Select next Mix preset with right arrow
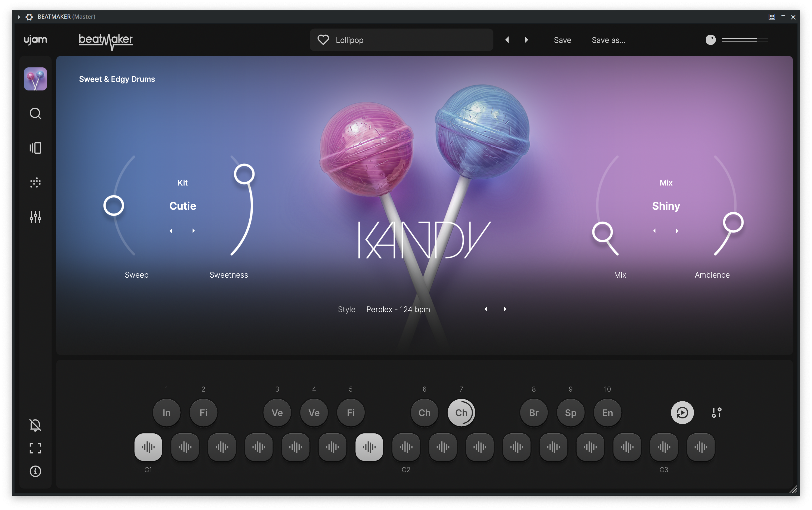This screenshot has width=812, height=510. point(677,231)
